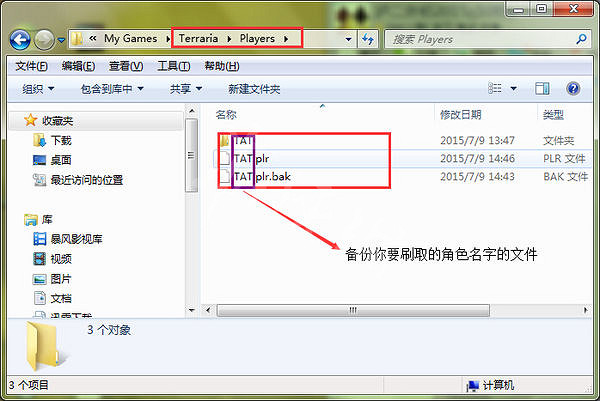Click the refresh icon beside address bar
This screenshot has width=600, height=401.
368,39
